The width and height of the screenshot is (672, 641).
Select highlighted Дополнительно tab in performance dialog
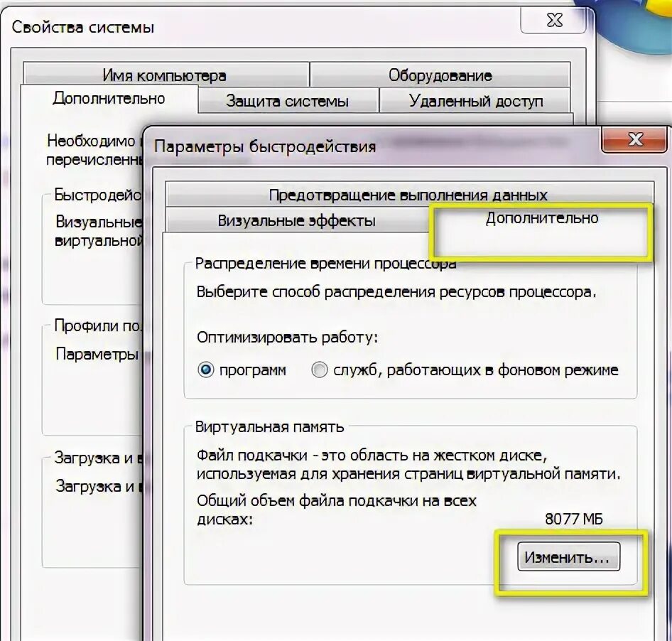tap(542, 219)
